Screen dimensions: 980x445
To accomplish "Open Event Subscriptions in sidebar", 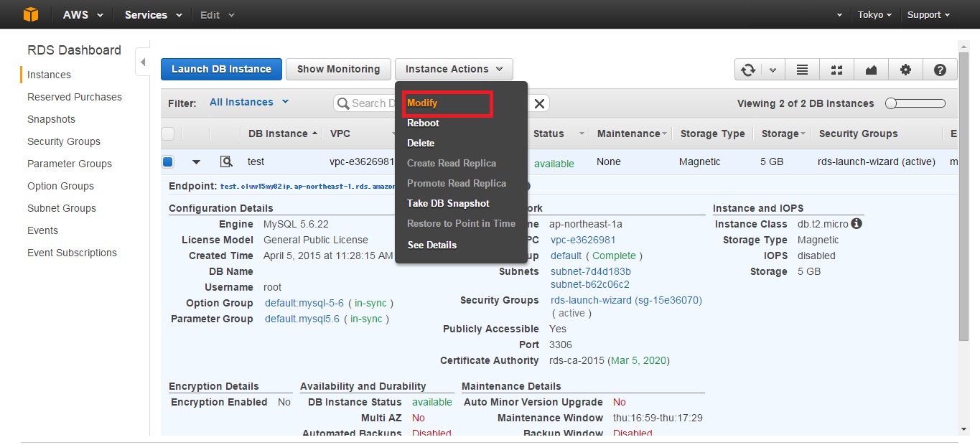I will [72, 253].
